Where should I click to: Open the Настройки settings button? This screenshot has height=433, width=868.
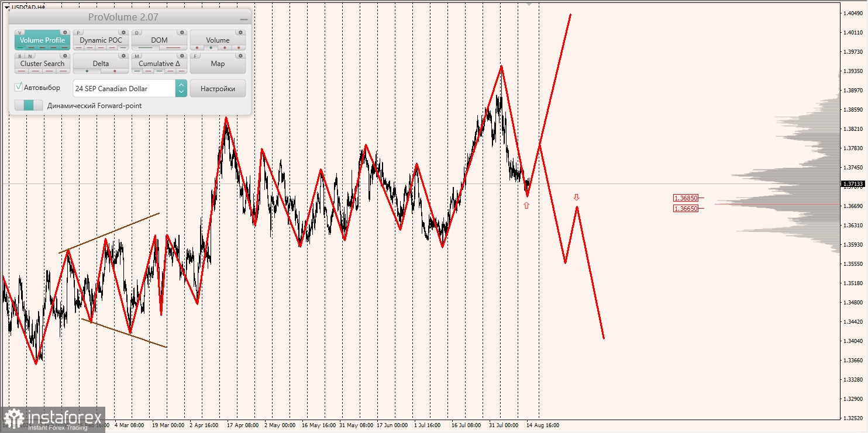(218, 88)
